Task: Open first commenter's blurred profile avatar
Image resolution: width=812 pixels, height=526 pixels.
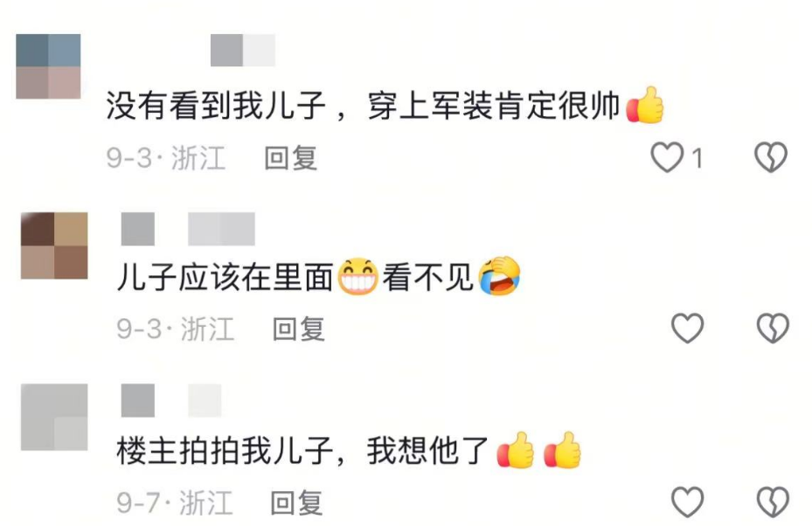Action: click(48, 66)
